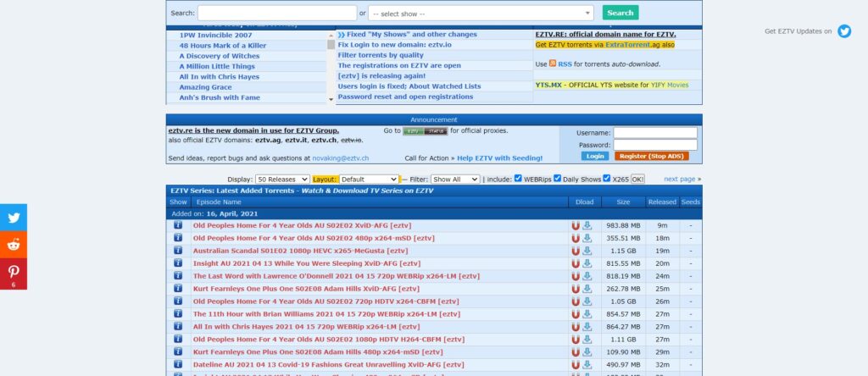Image resolution: width=868 pixels, height=376 pixels.
Task: Magnet link for All In with Chris Hayes
Action: point(576,327)
